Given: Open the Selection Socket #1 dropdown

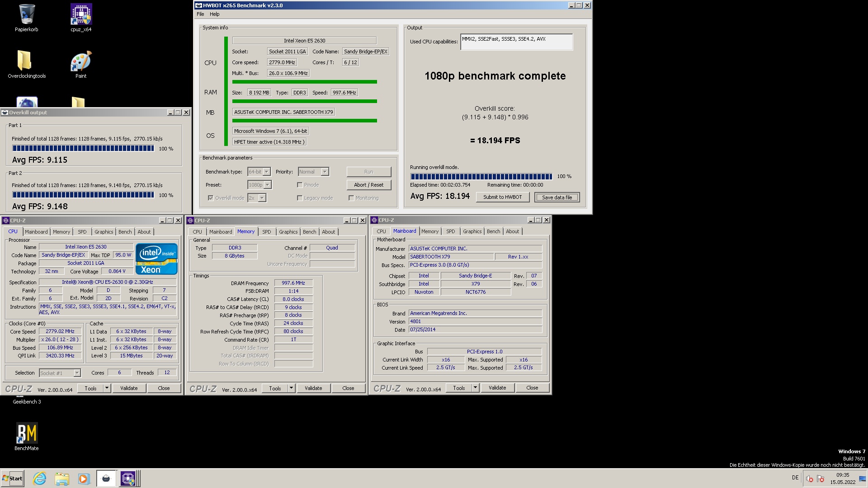Looking at the screenshot, I should 60,373.
